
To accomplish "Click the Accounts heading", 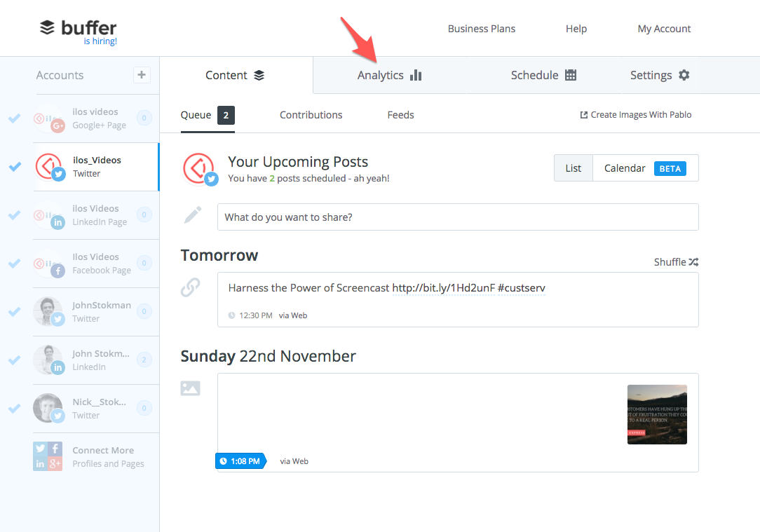I will click(x=60, y=75).
